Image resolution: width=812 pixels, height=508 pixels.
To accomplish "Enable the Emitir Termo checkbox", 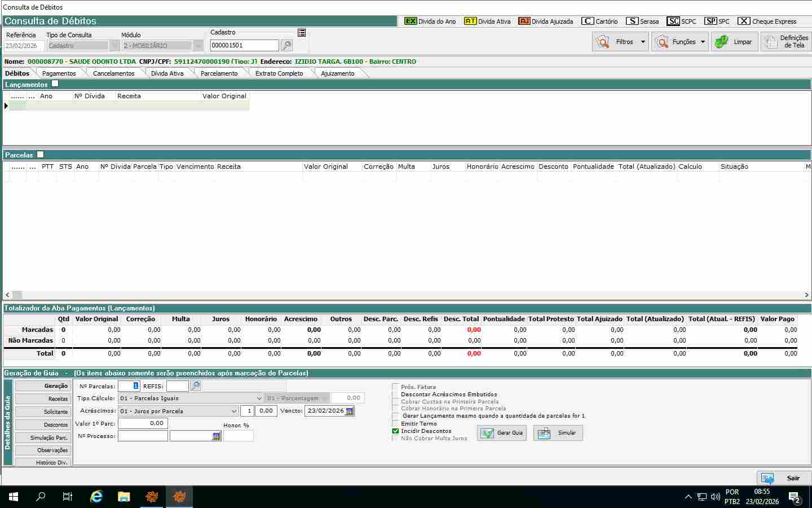I will [x=395, y=424].
